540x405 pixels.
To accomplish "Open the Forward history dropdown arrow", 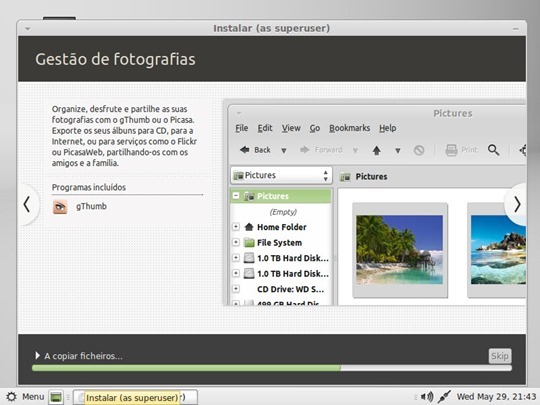I will [x=355, y=150].
